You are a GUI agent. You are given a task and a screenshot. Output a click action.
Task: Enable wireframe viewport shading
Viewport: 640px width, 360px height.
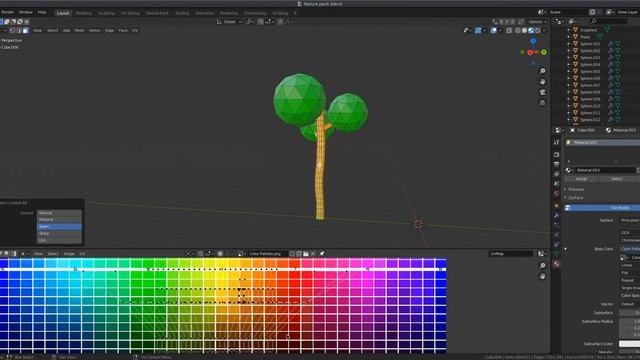(x=518, y=30)
